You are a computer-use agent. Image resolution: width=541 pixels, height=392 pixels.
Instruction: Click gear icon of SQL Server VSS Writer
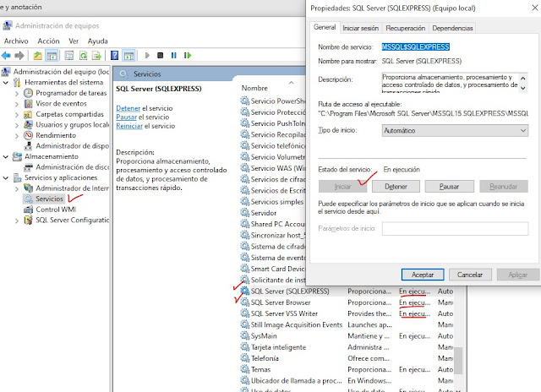coord(245,313)
